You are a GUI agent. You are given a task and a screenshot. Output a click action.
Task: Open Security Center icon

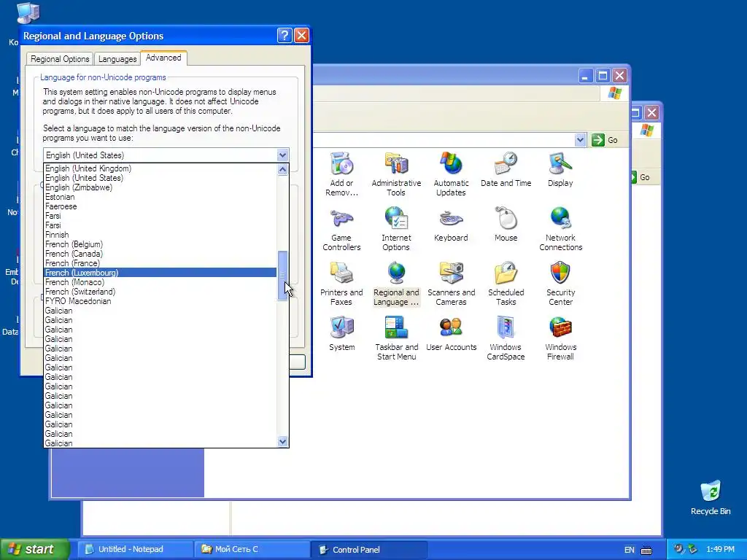coord(561,284)
